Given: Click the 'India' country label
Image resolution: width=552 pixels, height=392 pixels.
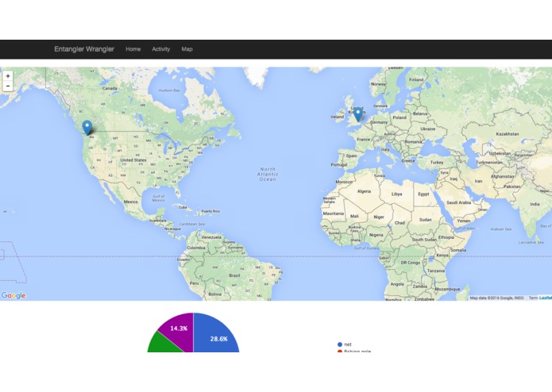Looking at the screenshot, I should point(535,204).
